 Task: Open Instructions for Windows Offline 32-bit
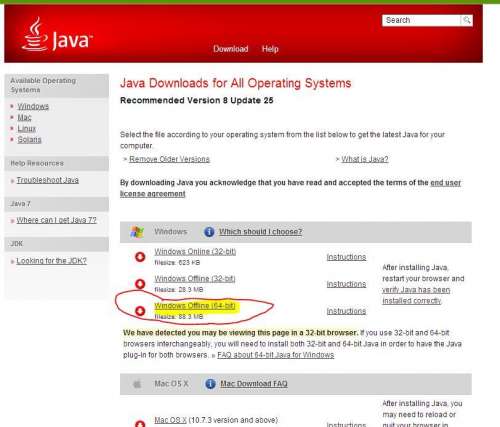click(x=346, y=284)
